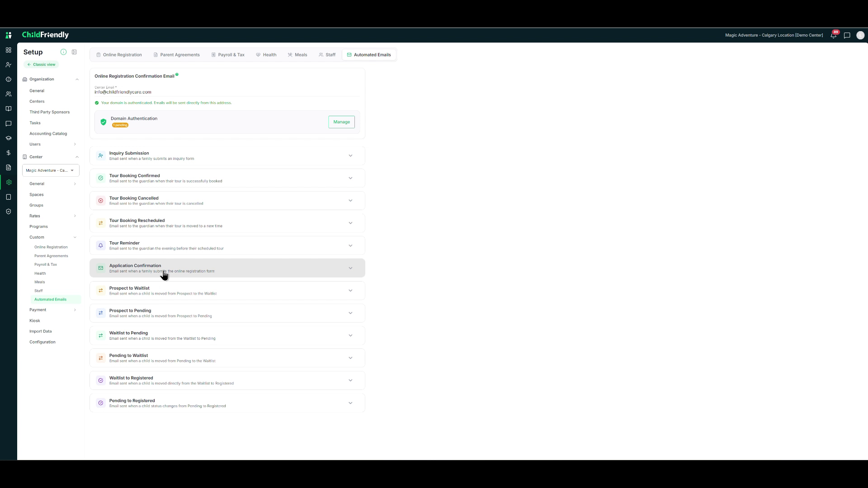Switch to the Online Registration tab
The width and height of the screenshot is (868, 488).
click(119, 55)
